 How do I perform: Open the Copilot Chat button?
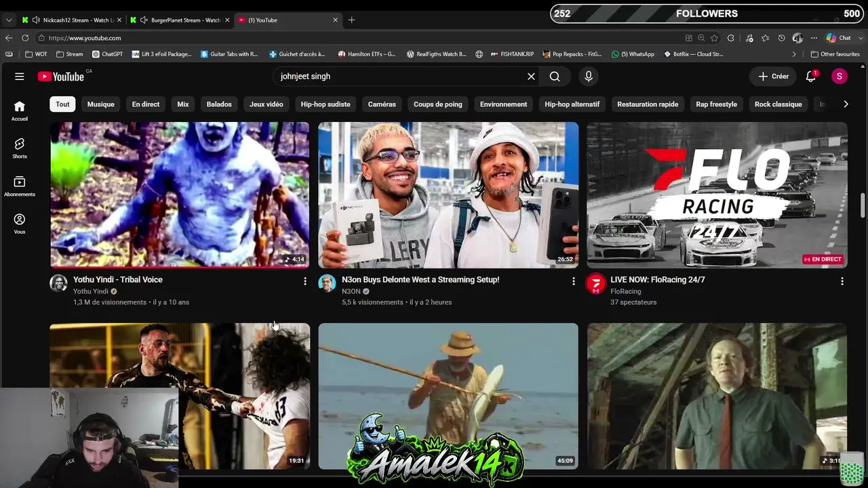[839, 38]
